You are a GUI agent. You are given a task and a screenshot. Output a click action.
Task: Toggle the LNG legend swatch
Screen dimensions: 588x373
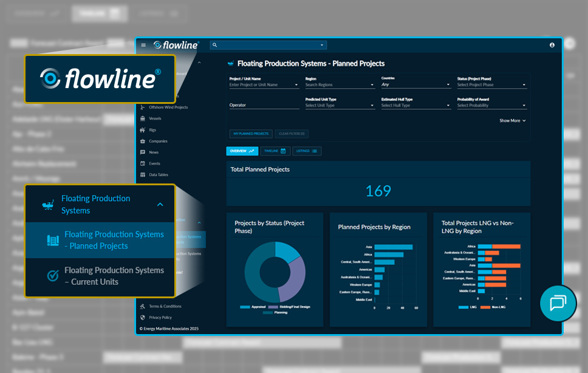(x=463, y=307)
